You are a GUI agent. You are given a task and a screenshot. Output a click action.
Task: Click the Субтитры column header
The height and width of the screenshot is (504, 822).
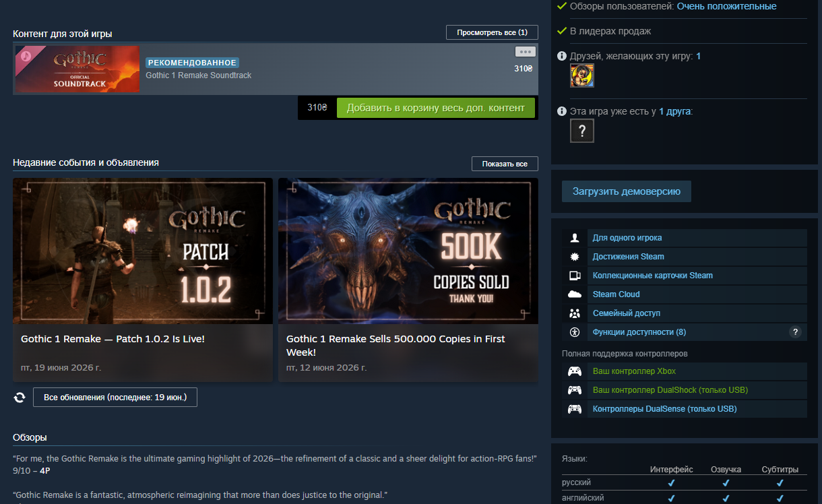pos(780,470)
